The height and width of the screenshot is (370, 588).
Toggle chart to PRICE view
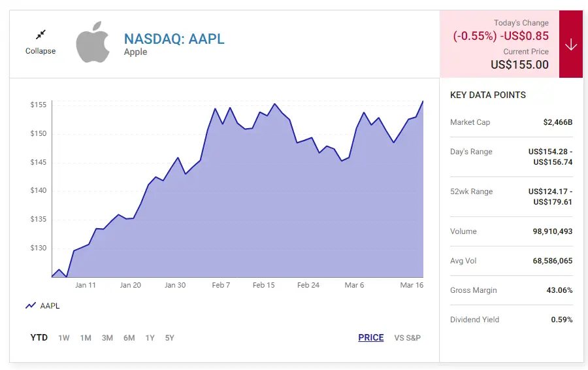point(371,338)
